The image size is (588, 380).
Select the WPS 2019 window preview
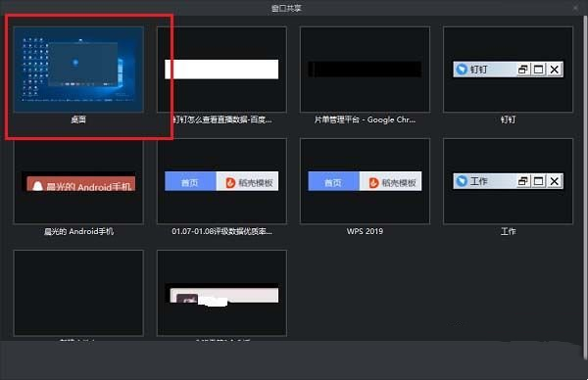click(x=365, y=181)
